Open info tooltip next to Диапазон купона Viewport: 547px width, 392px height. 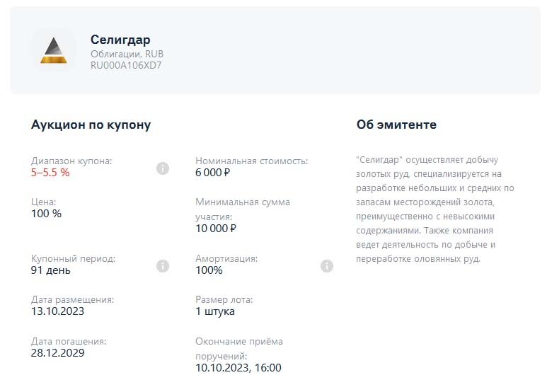(x=163, y=168)
